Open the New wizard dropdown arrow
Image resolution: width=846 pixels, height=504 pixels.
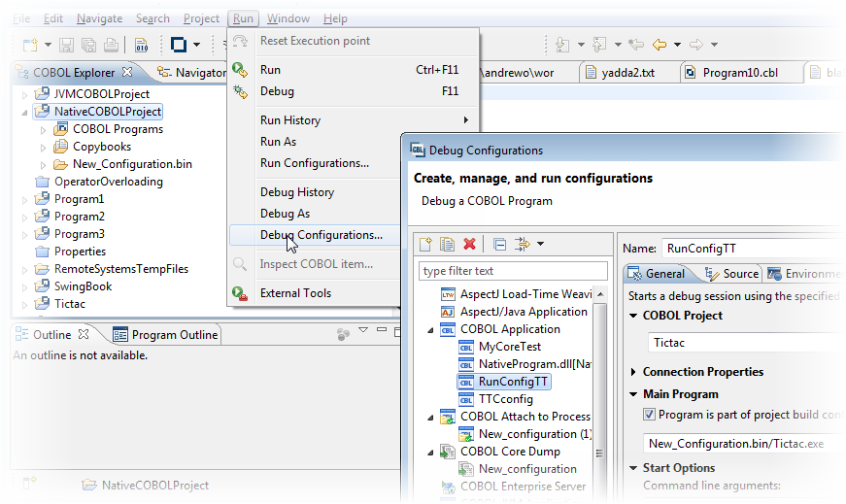coord(48,45)
